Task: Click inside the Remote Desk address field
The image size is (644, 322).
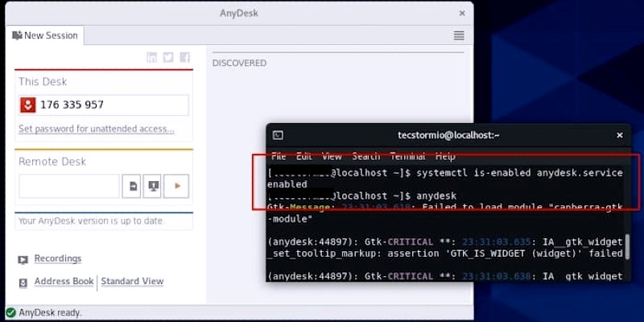Action: coord(68,186)
